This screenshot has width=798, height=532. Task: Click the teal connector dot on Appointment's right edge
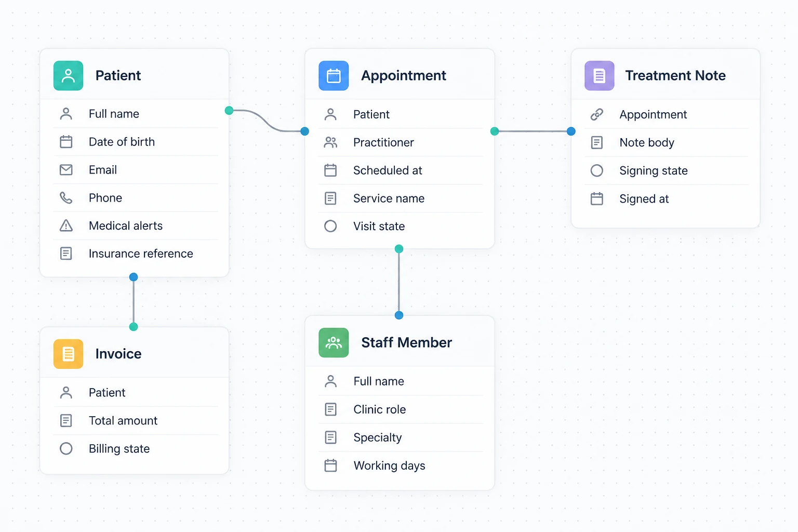(x=495, y=131)
